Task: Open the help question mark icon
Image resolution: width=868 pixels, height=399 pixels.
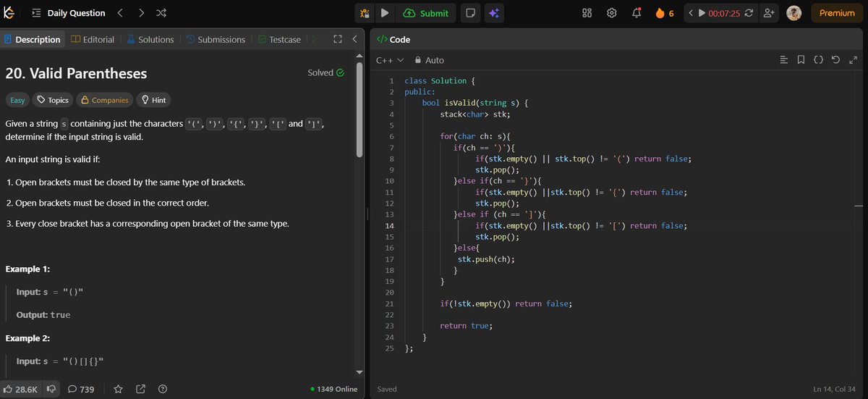Action: click(x=163, y=389)
